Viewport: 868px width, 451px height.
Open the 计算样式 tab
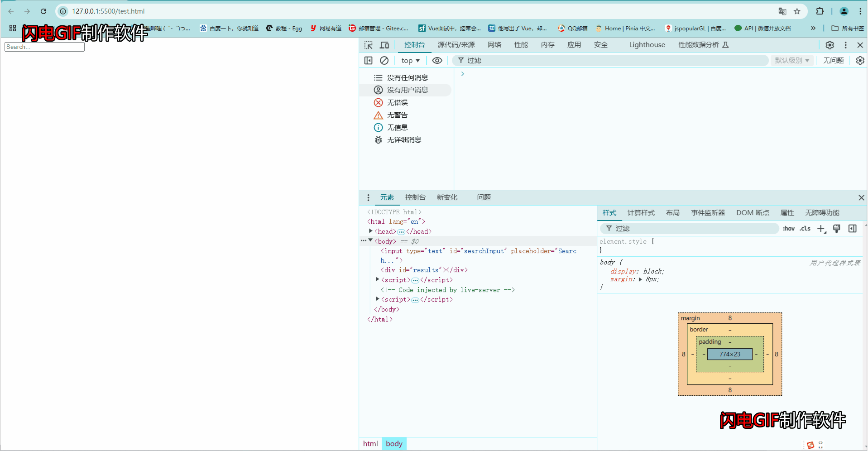[x=641, y=213]
